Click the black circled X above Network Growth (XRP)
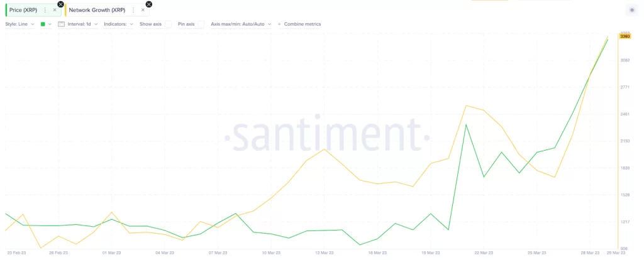644x260 pixels. coord(148,4)
